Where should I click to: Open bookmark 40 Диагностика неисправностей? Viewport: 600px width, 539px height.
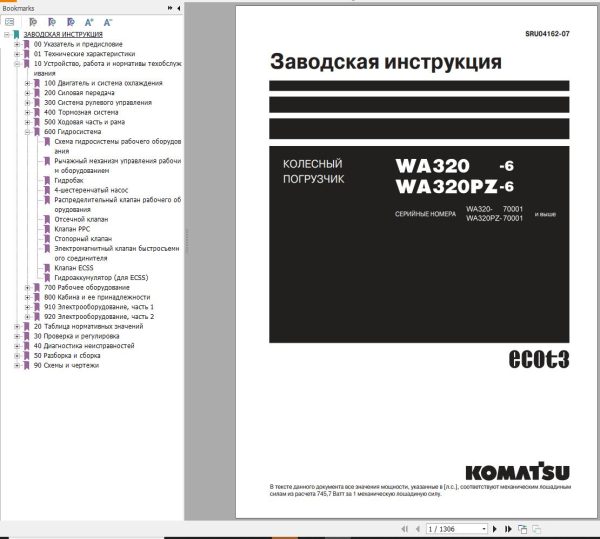84,346
